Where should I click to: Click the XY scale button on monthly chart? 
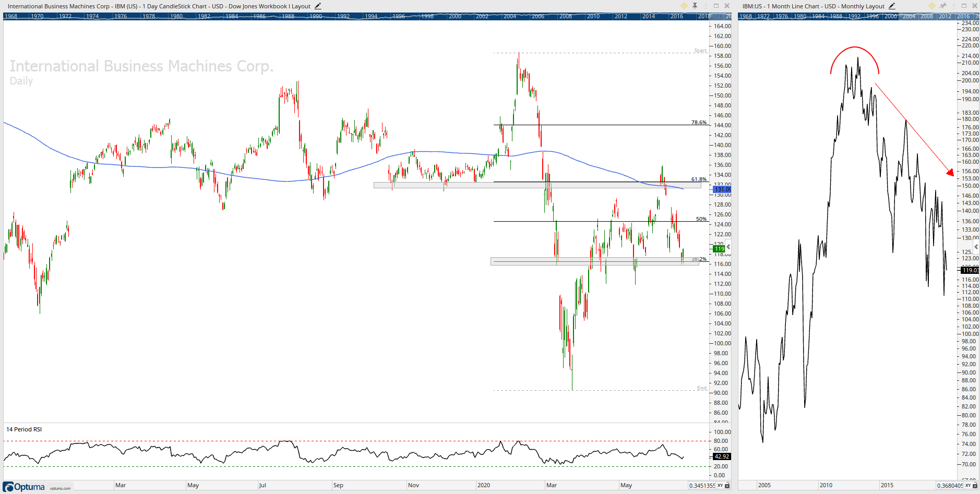click(x=968, y=486)
